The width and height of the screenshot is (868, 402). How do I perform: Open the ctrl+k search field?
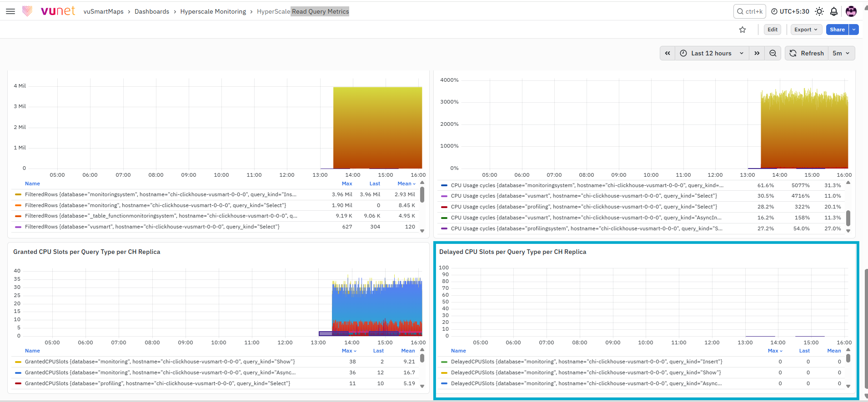click(x=750, y=11)
